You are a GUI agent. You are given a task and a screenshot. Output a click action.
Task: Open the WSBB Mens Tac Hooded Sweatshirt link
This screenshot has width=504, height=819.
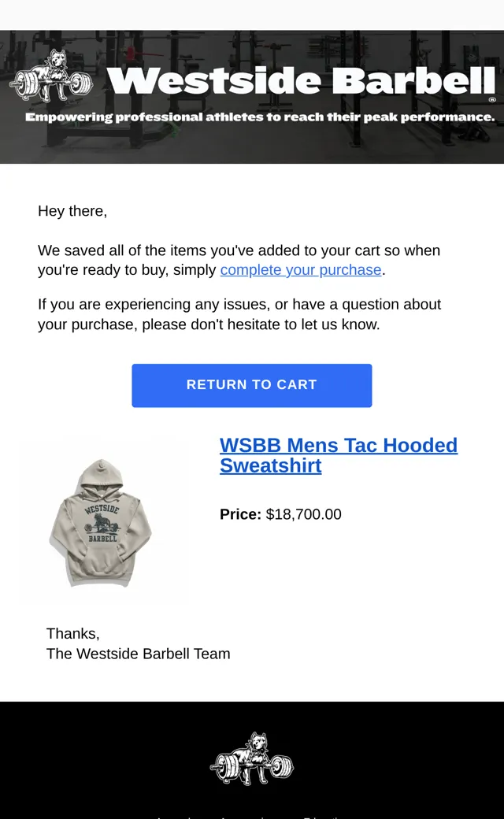339,455
